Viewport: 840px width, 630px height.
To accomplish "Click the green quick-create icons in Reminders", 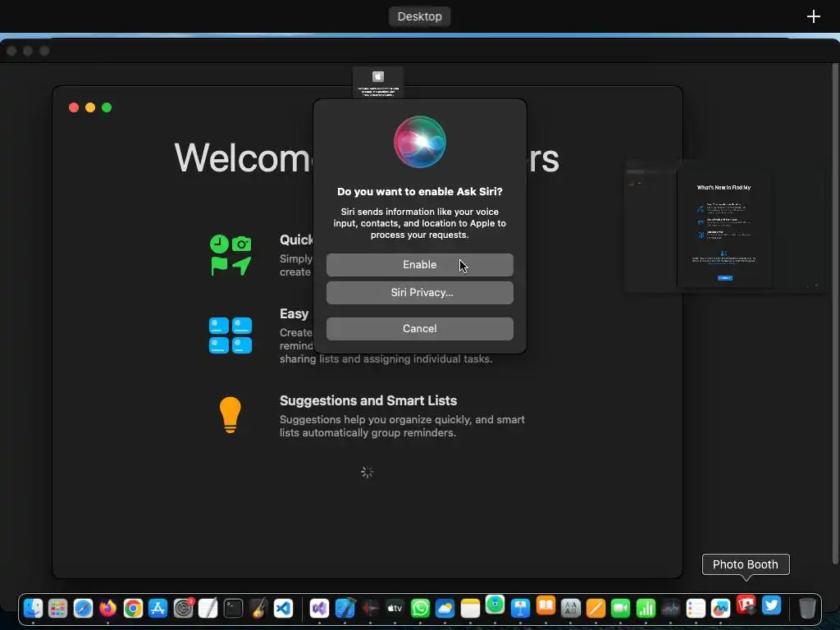I will click(231, 255).
